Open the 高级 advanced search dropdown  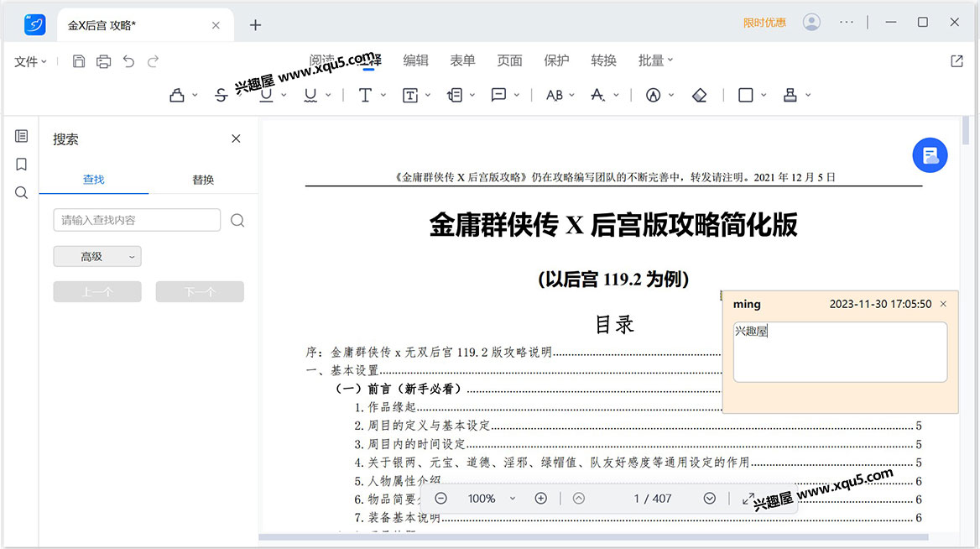(x=97, y=256)
